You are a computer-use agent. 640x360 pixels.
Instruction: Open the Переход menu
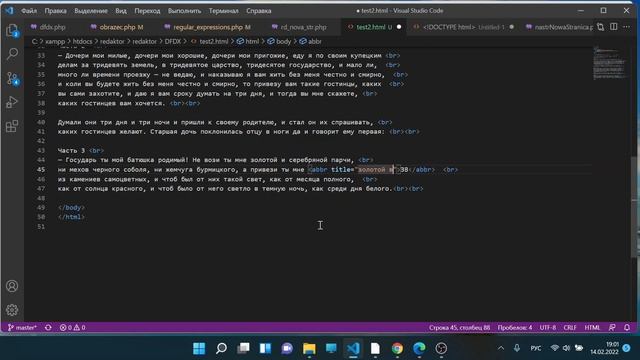pos(147,11)
